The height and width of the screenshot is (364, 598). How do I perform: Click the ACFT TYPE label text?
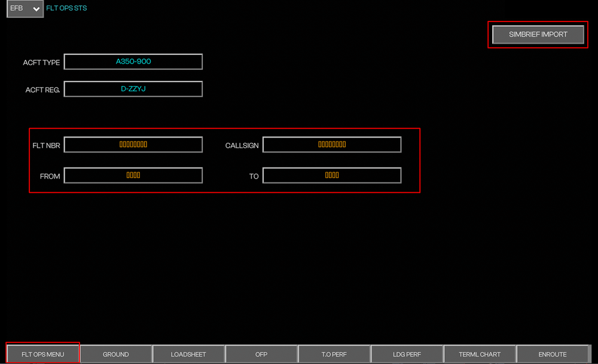coord(41,63)
